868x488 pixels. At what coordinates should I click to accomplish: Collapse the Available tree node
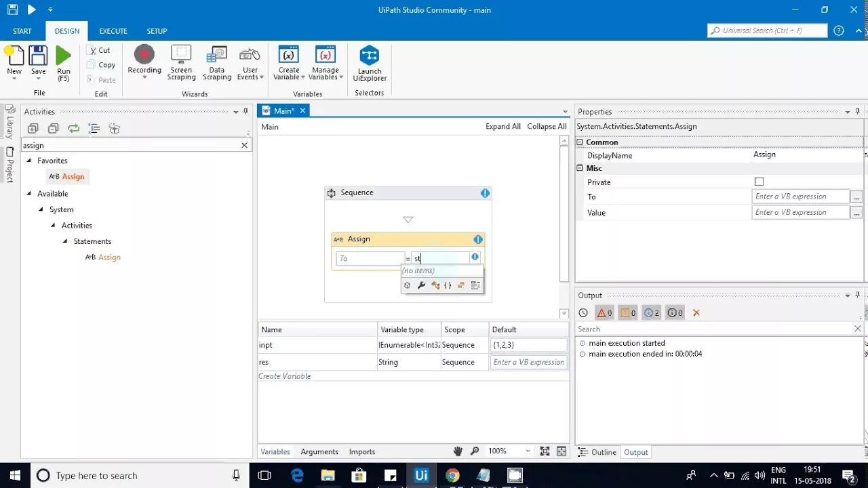pos(29,194)
